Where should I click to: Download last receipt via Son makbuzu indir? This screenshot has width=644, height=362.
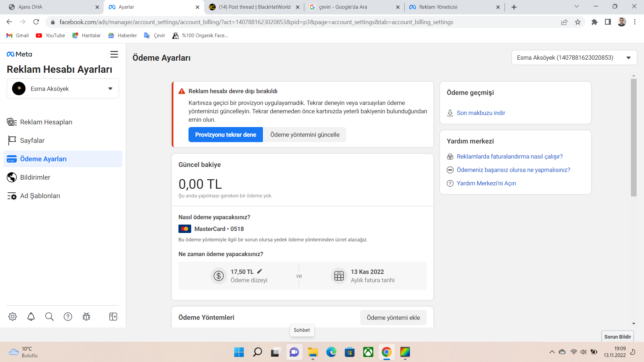click(481, 113)
